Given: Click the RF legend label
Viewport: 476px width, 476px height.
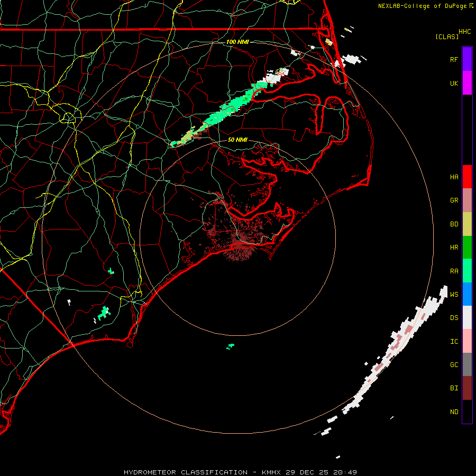Looking at the screenshot, I should [454, 59].
